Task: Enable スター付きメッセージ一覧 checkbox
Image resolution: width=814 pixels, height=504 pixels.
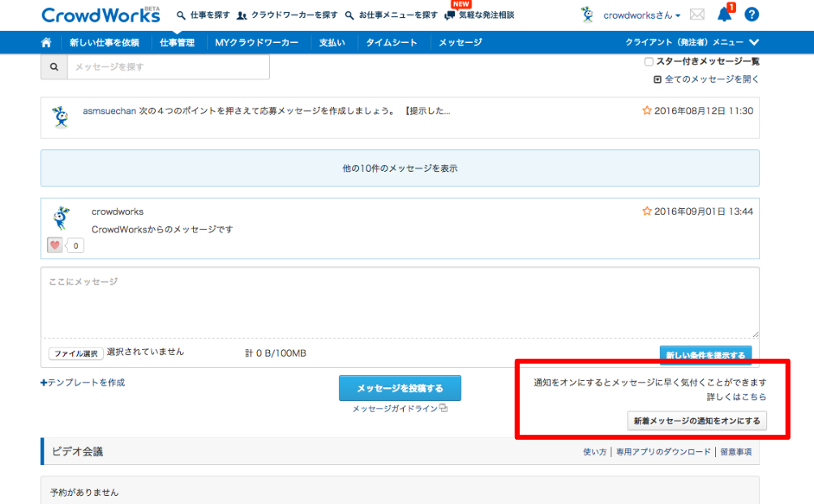Action: [649, 62]
